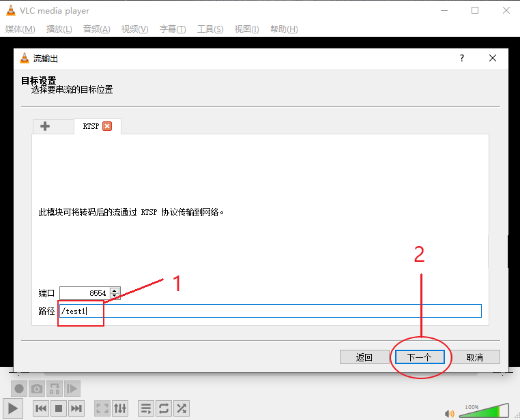520x420 pixels.
Task: Increase port value with up arrow
Action: (x=115, y=290)
